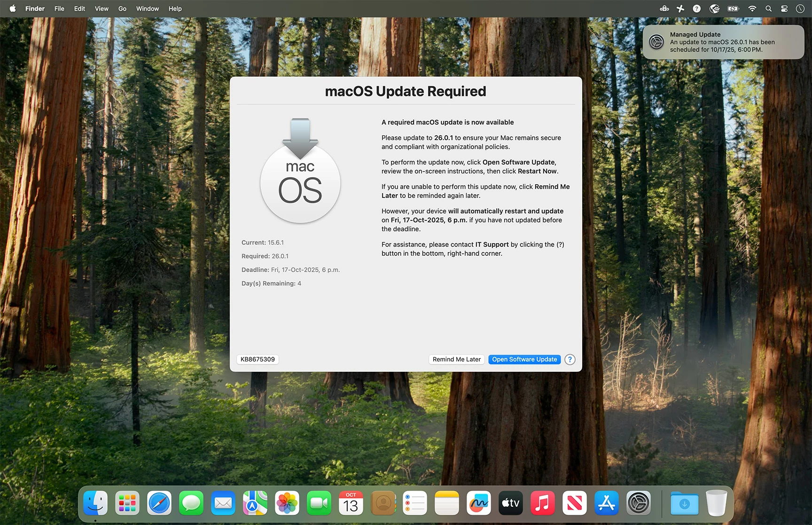Open the Finder menu
This screenshot has width=812, height=525.
(35, 8)
